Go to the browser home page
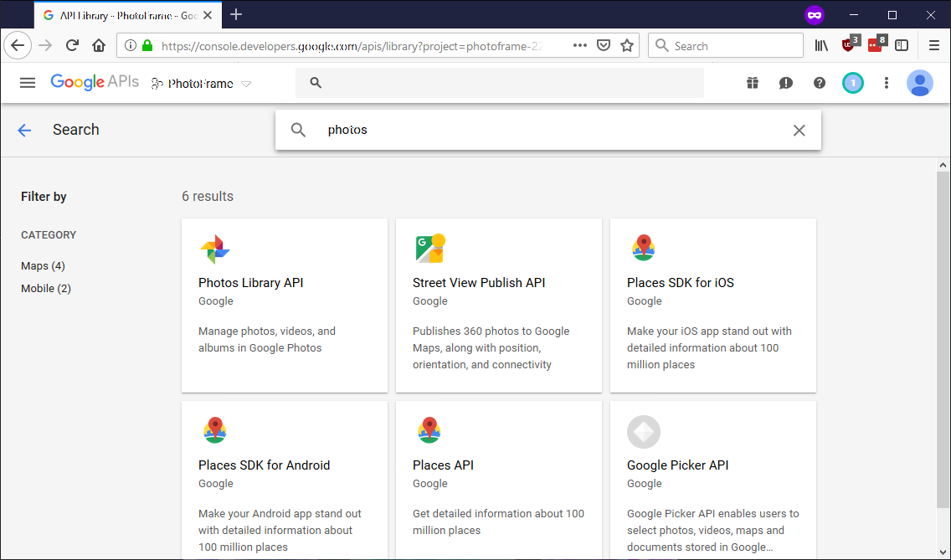Screen dimensions: 951x560 point(99,45)
